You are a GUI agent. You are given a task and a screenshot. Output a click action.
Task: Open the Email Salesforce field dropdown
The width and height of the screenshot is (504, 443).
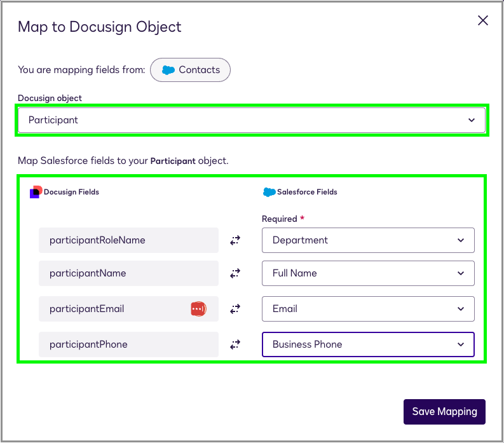point(368,309)
